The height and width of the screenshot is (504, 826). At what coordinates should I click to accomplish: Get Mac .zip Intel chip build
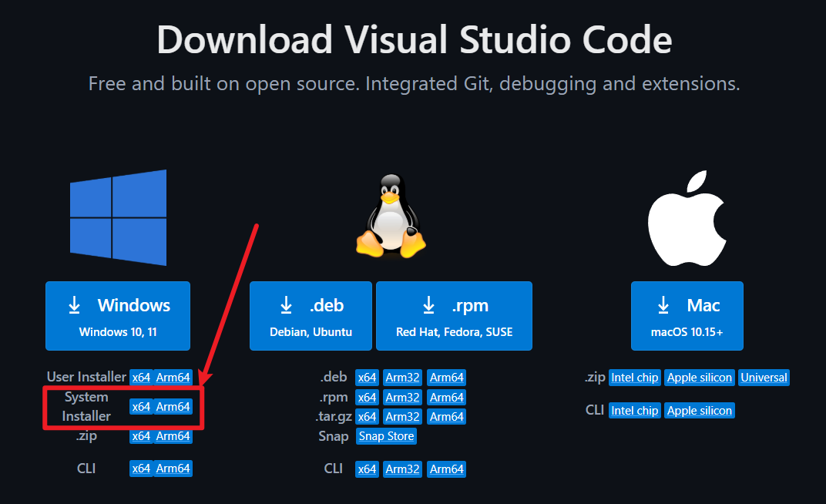tap(635, 378)
